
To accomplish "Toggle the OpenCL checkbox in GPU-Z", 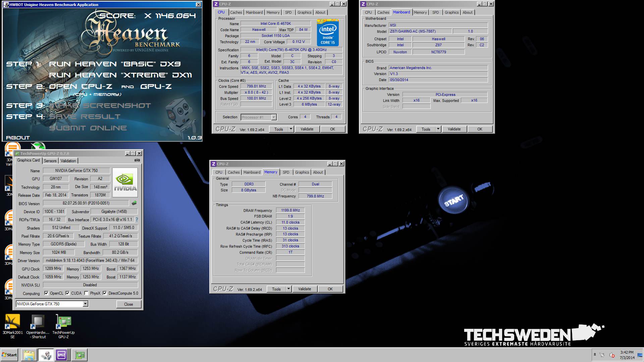I will click(x=46, y=293).
